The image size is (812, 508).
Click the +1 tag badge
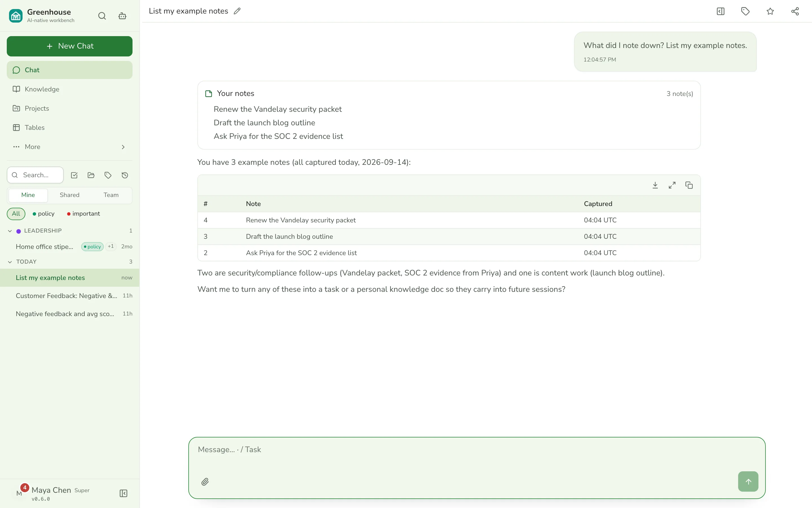(x=111, y=246)
